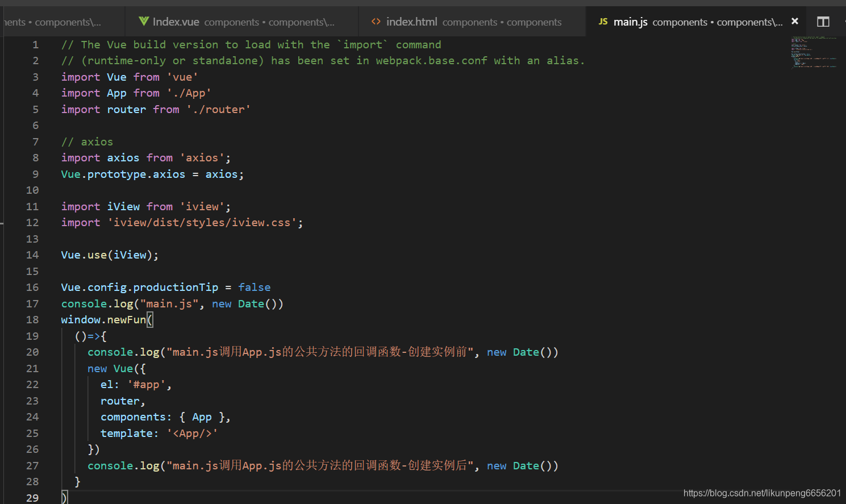Click the "el: '#app'," line
Screen dimensions: 846x504
[x=136, y=385]
